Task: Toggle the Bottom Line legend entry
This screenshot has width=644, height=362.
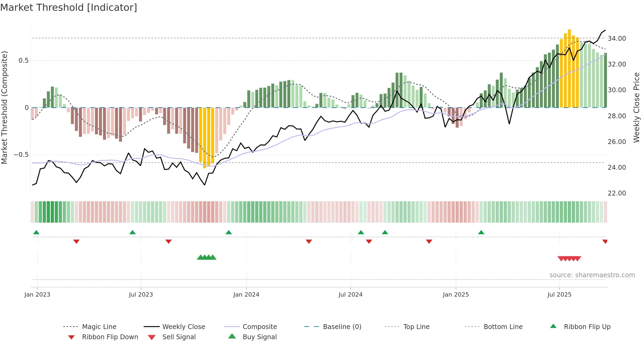Action: click(494, 327)
